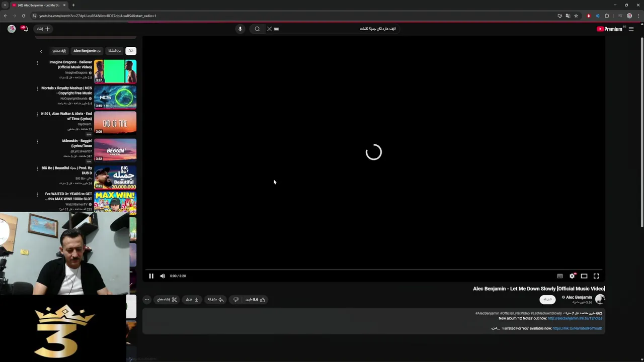The width and height of the screenshot is (644, 362).
Task: Open Chrome extensions puzzle icon
Action: [x=607, y=16]
